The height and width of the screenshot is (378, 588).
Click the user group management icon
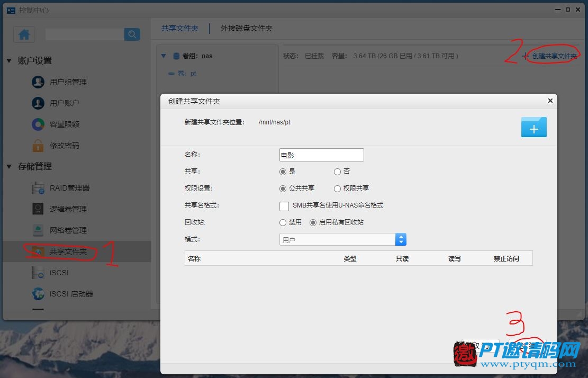[38, 82]
